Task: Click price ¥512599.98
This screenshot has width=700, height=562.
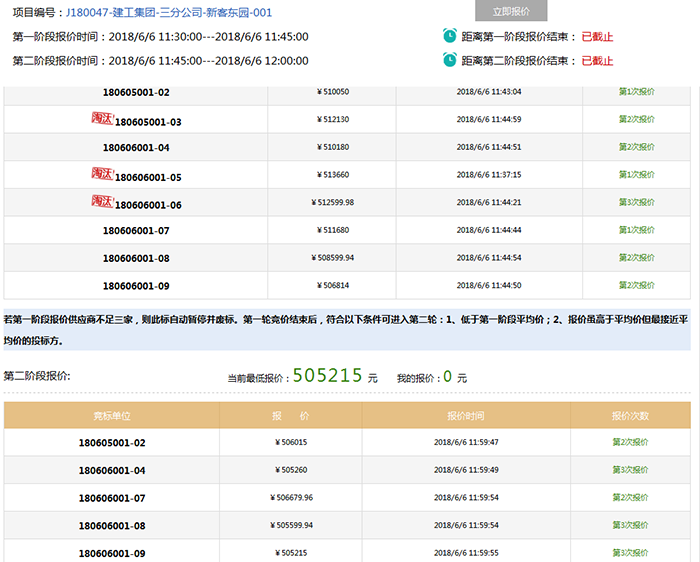Action: click(x=333, y=202)
